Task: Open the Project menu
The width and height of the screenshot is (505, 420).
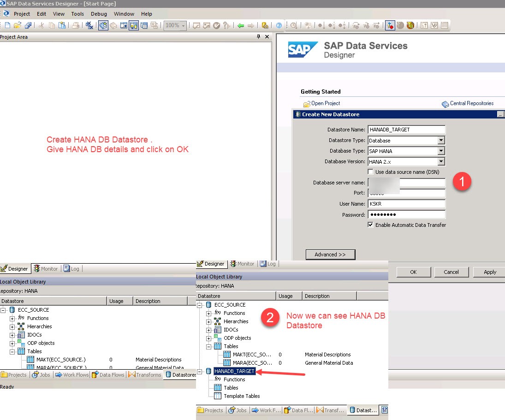Action: tap(22, 14)
